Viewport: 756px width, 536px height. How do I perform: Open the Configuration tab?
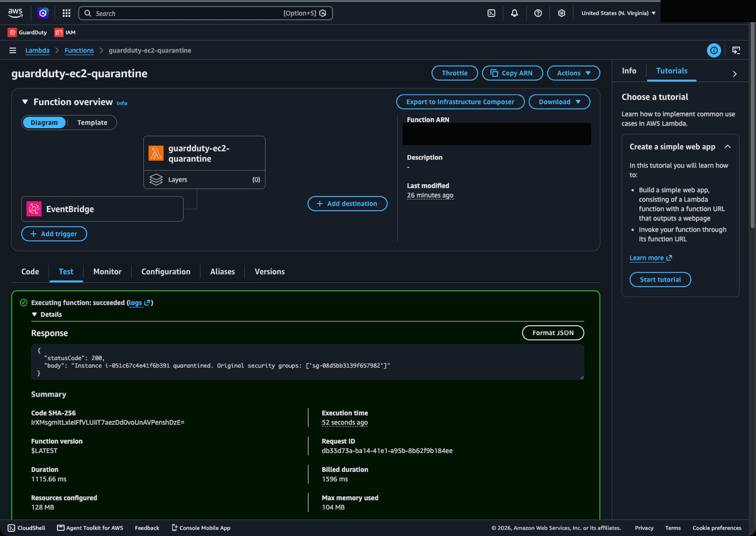[x=166, y=271]
